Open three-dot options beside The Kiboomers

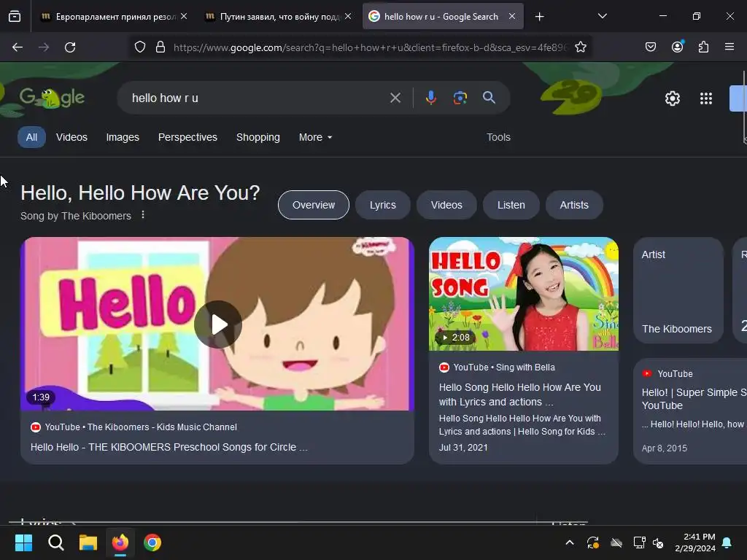coord(143,215)
